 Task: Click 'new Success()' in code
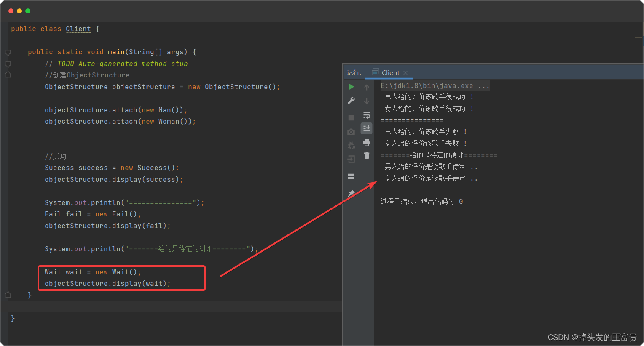coord(148,168)
